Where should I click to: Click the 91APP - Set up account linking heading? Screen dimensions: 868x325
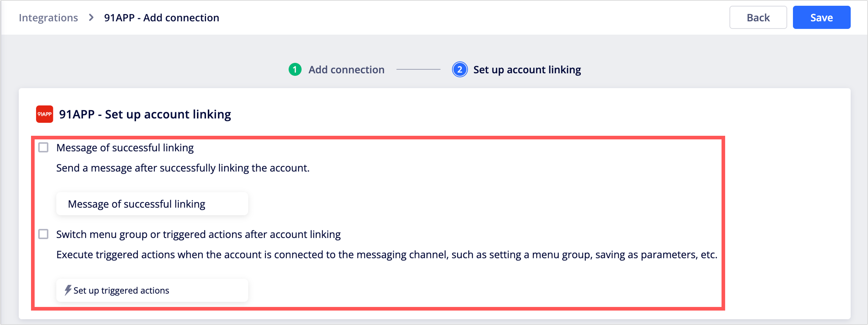145,114
